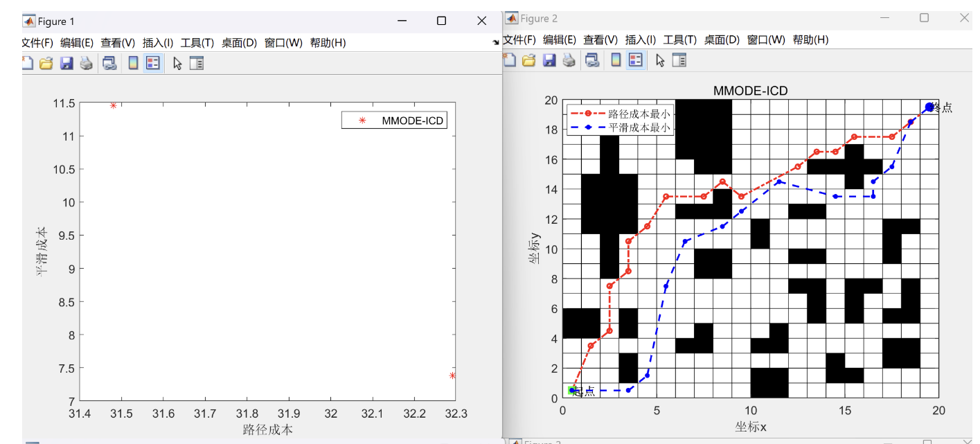
Task: Insert a colorbar using Figure 1 toolbar
Action: coord(134,64)
